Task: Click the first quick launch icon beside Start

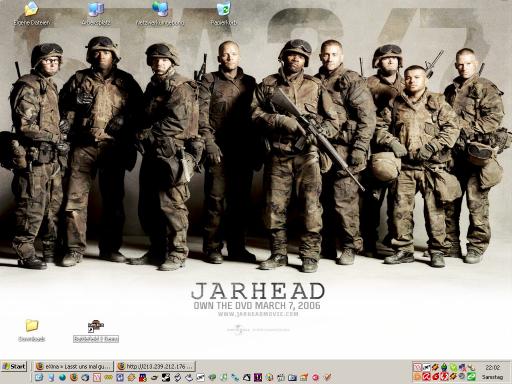Action: 39,377
